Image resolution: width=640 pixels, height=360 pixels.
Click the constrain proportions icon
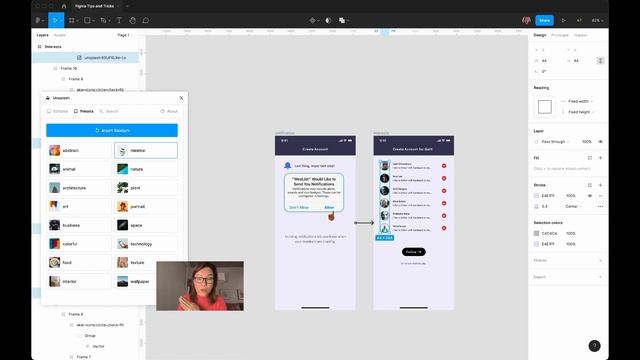click(x=600, y=60)
